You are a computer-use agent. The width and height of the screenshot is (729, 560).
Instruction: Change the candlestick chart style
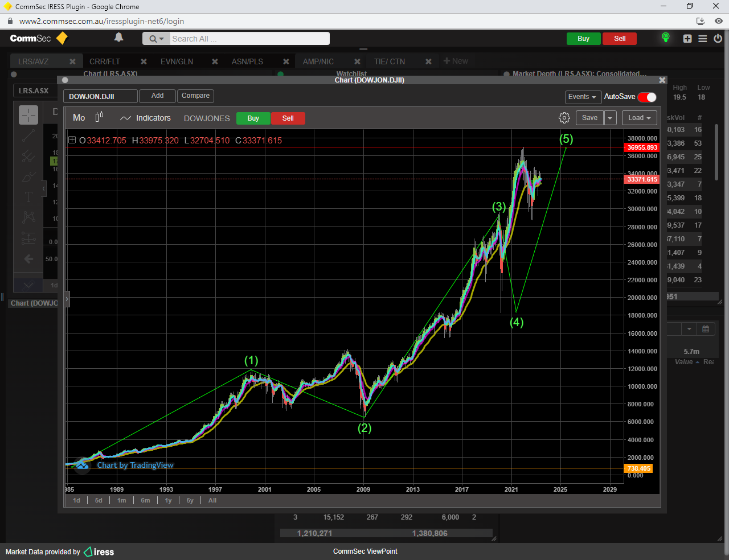99,117
